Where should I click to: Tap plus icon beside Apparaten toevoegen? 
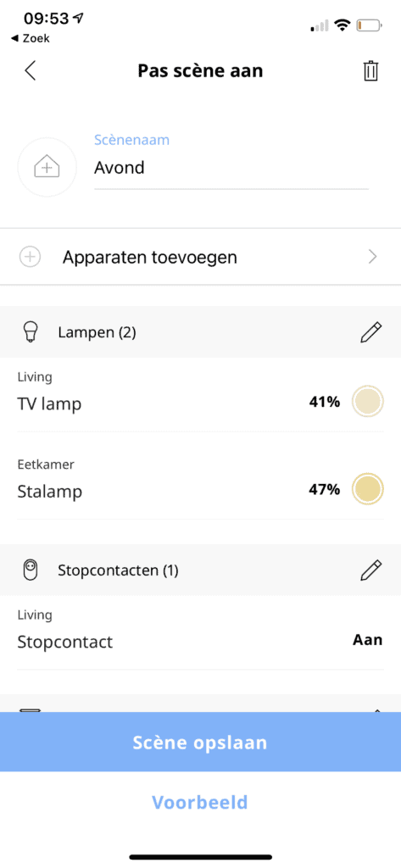tap(30, 257)
